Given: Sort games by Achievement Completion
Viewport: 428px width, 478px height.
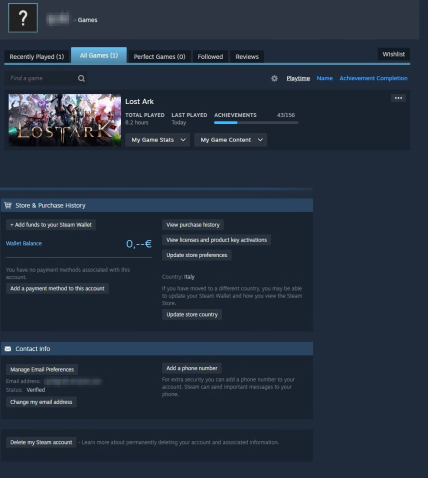Looking at the screenshot, I should (374, 78).
